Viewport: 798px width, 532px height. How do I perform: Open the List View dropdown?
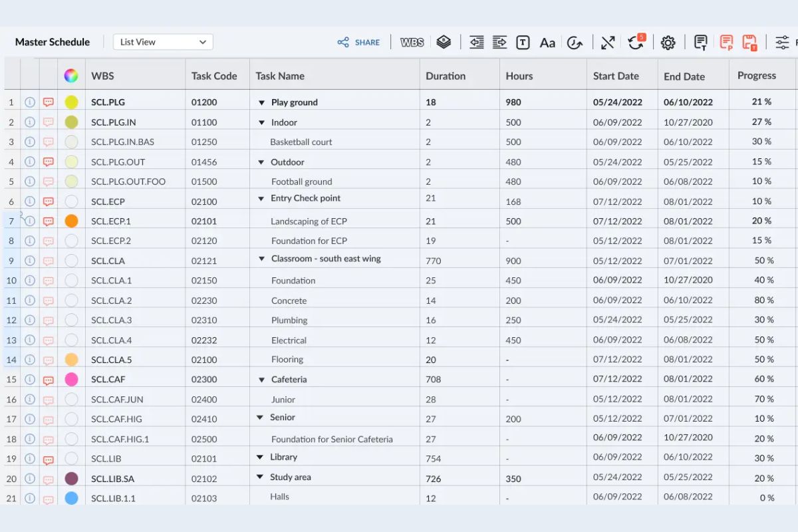coord(162,41)
